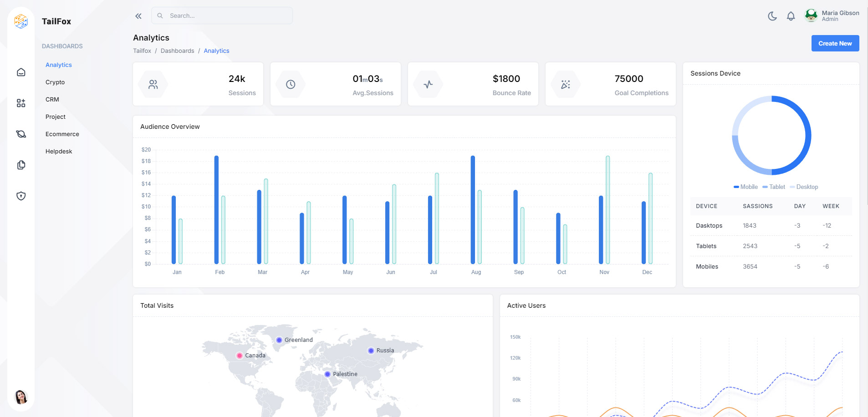The width and height of the screenshot is (868, 417).
Task: Open the home dashboards sidebar icon
Action: [x=21, y=72]
